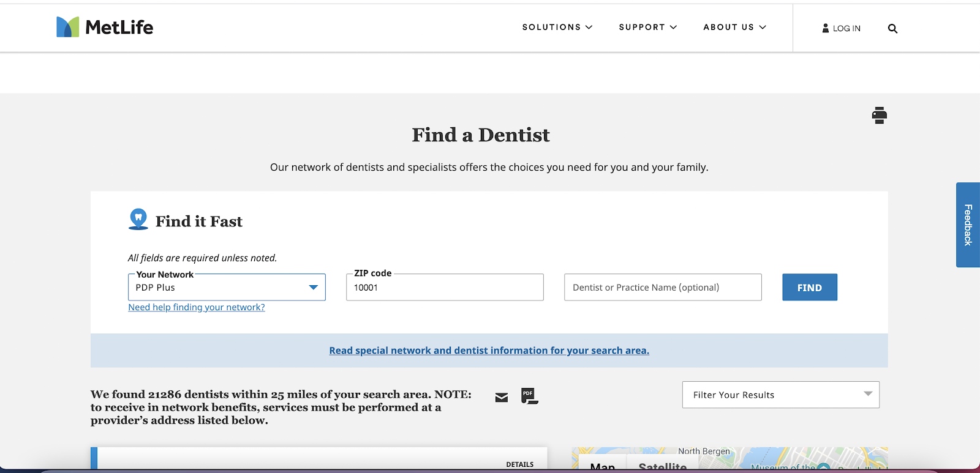The width and height of the screenshot is (980, 473).
Task: Click Need help finding your network link
Action: click(x=197, y=307)
